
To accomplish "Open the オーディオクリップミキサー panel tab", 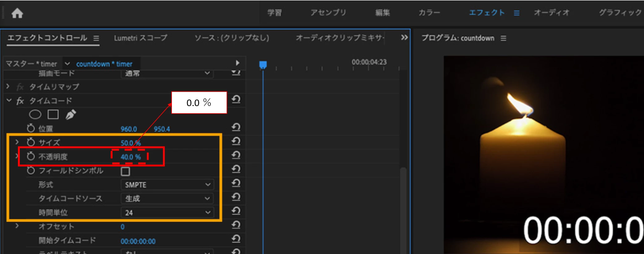I will (x=340, y=38).
